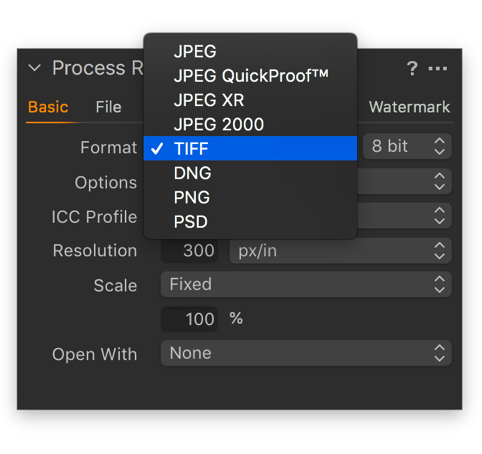
Task: Open the File tab
Action: click(x=108, y=107)
